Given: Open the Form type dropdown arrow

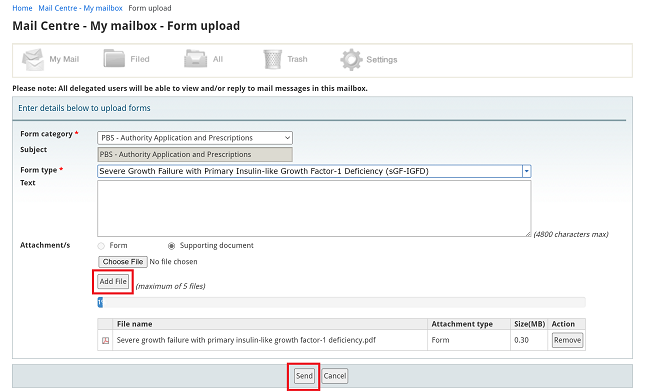Looking at the screenshot, I should (526, 171).
